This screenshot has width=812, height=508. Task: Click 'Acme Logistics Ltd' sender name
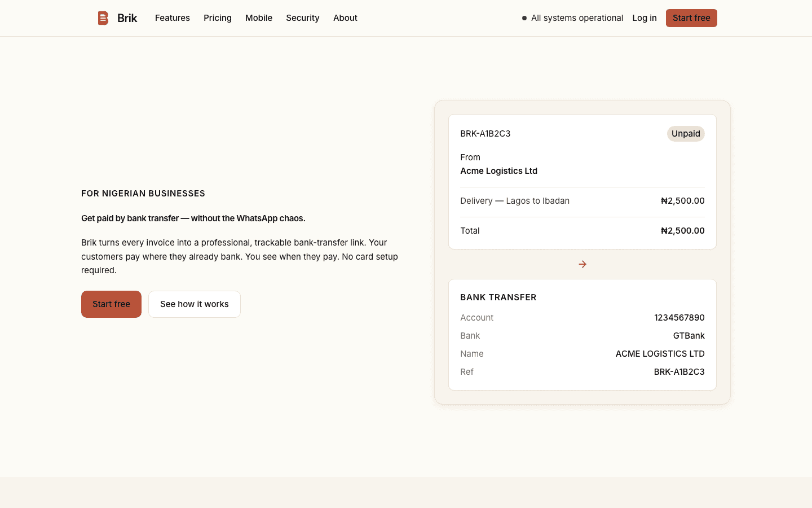[x=499, y=171]
